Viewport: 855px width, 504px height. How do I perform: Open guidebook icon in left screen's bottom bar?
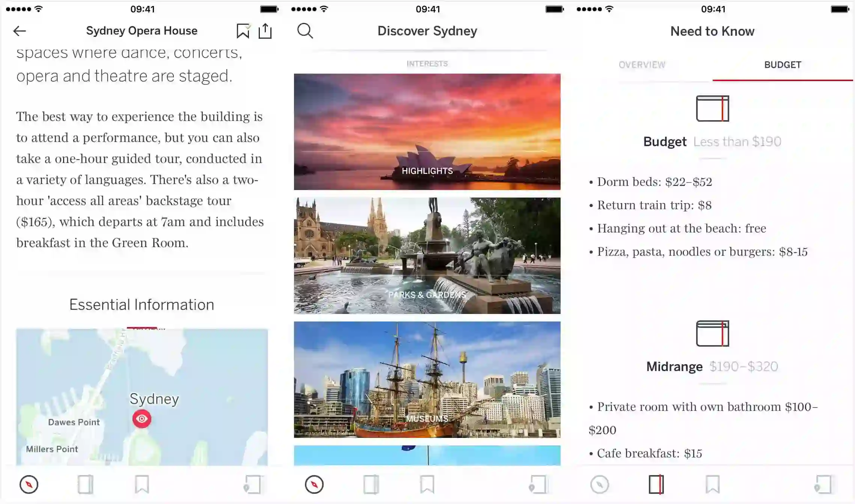[x=86, y=484]
